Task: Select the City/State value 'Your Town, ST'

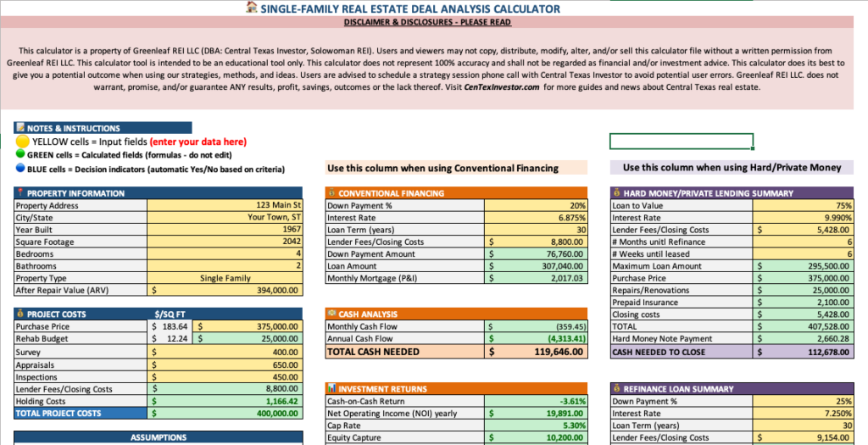Action: (225, 218)
